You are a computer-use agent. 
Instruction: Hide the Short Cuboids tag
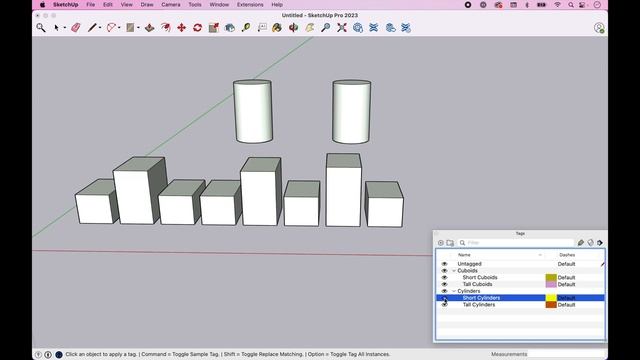point(444,278)
